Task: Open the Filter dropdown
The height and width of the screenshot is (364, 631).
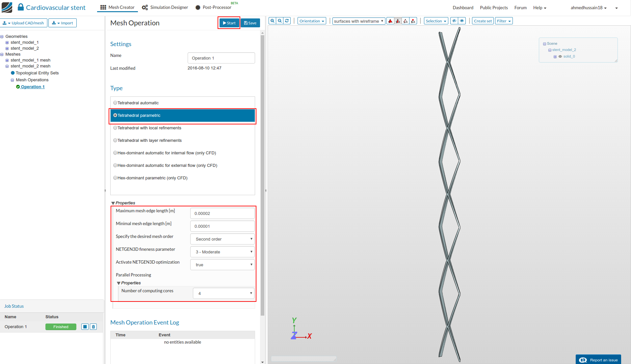Action: point(504,21)
